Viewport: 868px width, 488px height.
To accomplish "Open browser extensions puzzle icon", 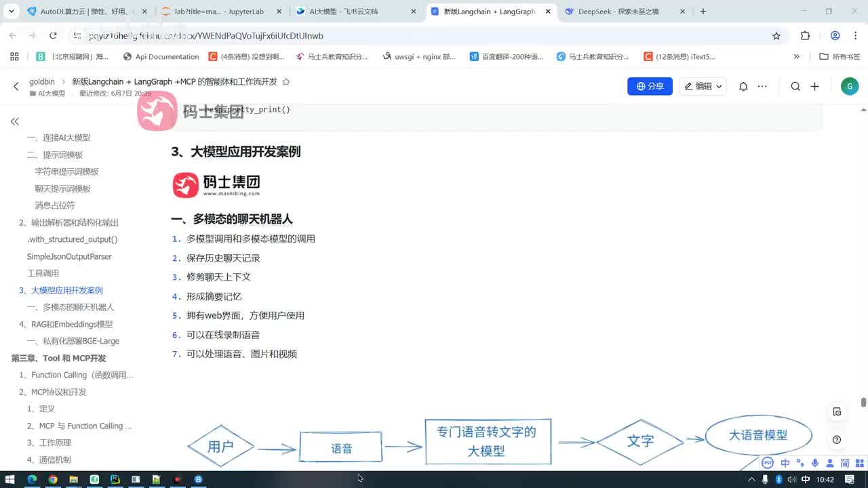I will tap(805, 36).
